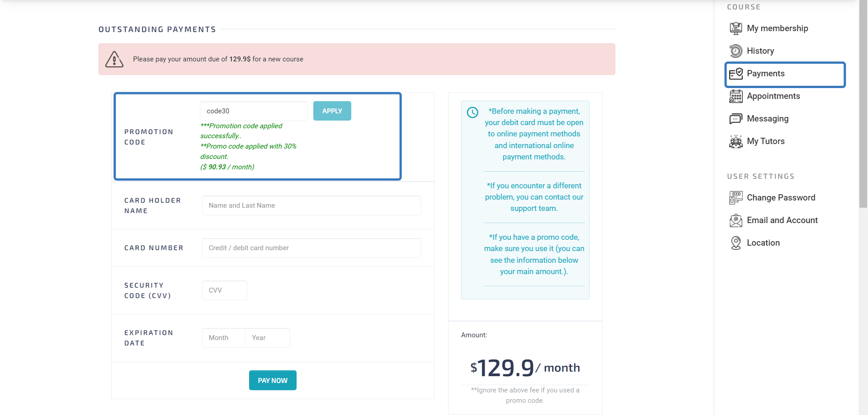Open Location settings

point(763,243)
